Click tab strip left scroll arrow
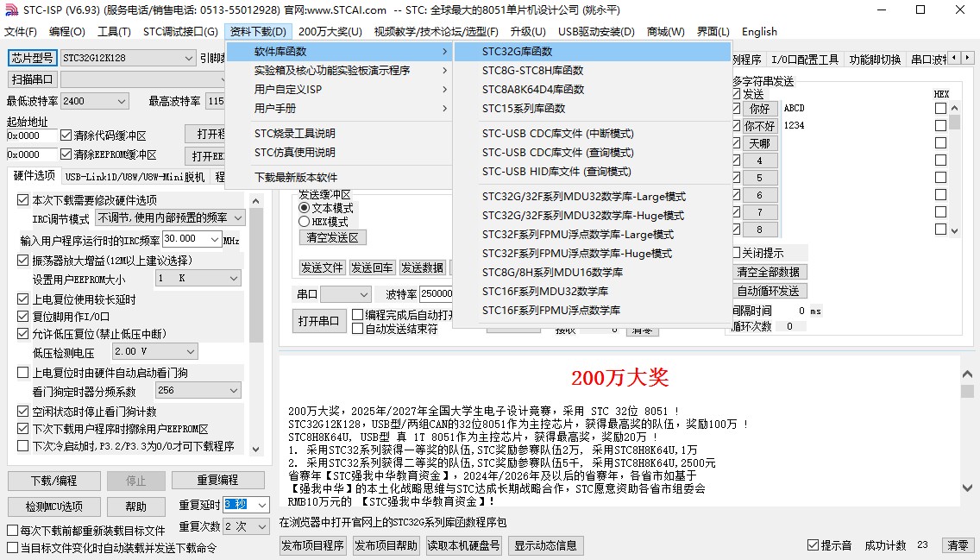Screen dimensions: 980x560 tap(954, 58)
